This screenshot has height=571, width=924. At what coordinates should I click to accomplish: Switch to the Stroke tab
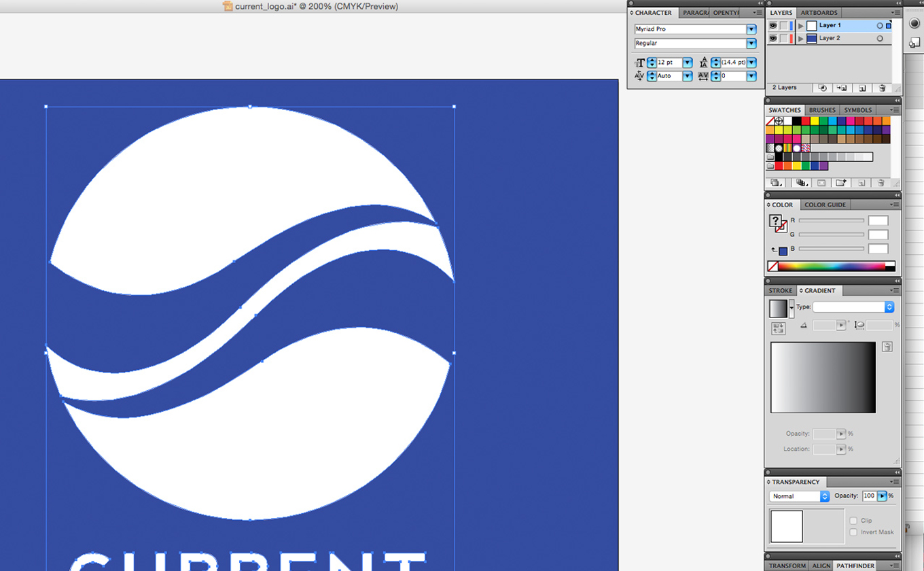tap(780, 291)
